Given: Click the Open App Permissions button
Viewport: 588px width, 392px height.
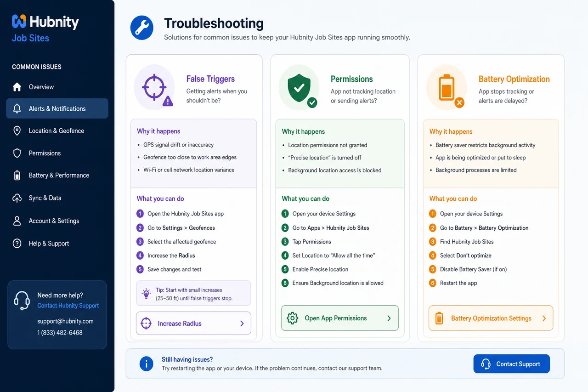Looking at the screenshot, I should click(340, 318).
